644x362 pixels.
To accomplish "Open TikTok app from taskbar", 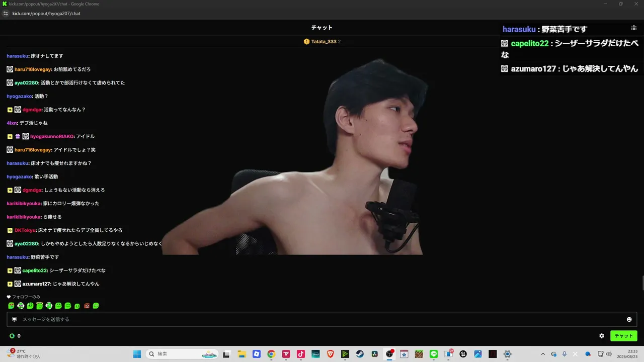I will point(300,354).
